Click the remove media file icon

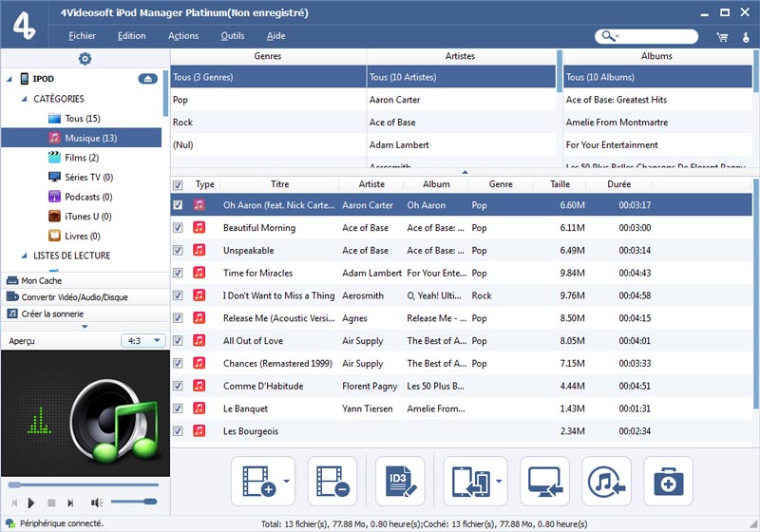332,481
